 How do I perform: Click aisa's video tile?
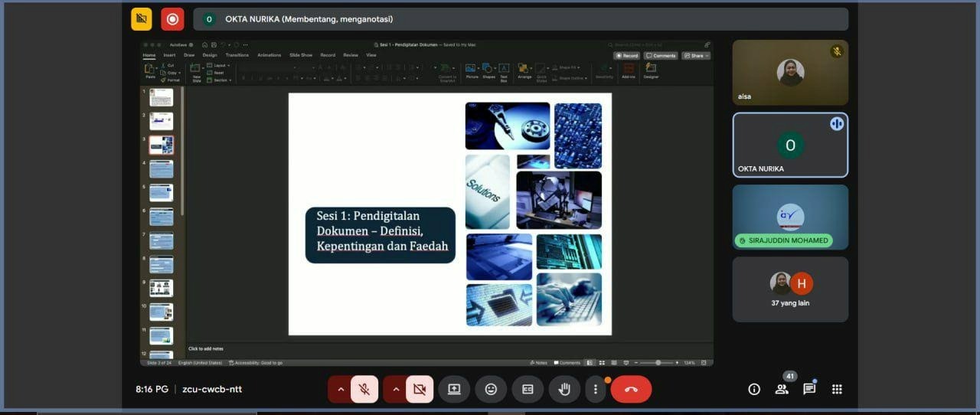point(790,72)
